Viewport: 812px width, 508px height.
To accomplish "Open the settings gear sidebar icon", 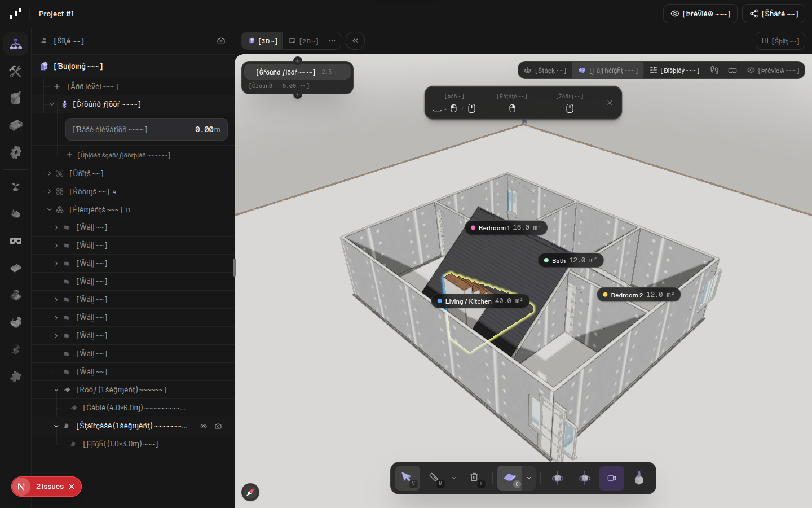I will point(16,152).
